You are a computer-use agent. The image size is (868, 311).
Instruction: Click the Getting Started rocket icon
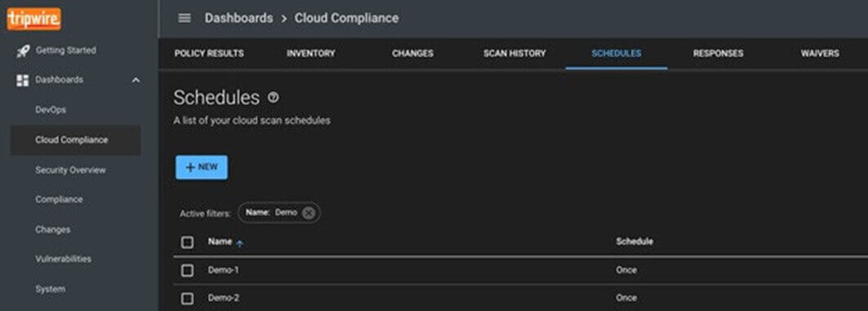pos(23,51)
